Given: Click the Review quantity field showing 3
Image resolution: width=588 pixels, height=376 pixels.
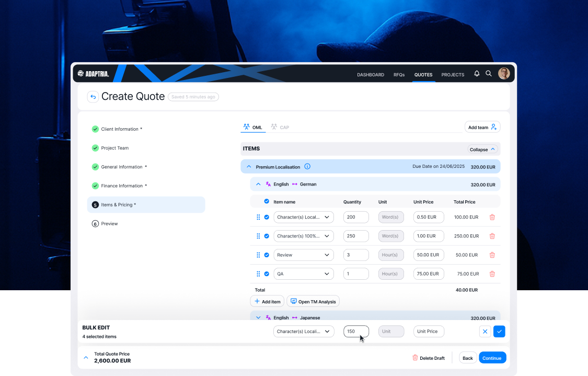Looking at the screenshot, I should click(x=356, y=255).
